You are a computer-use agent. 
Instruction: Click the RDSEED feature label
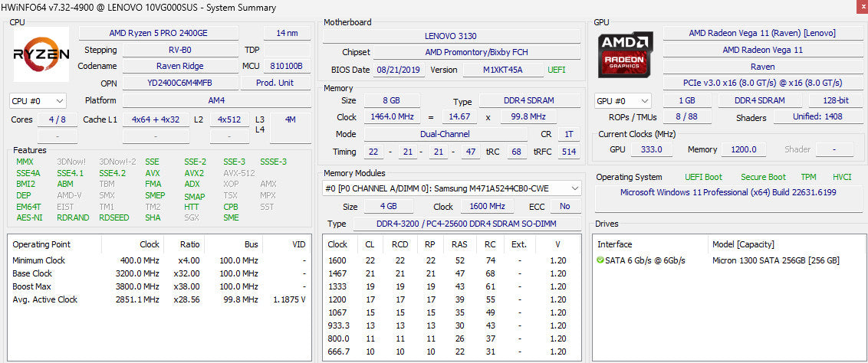114,217
